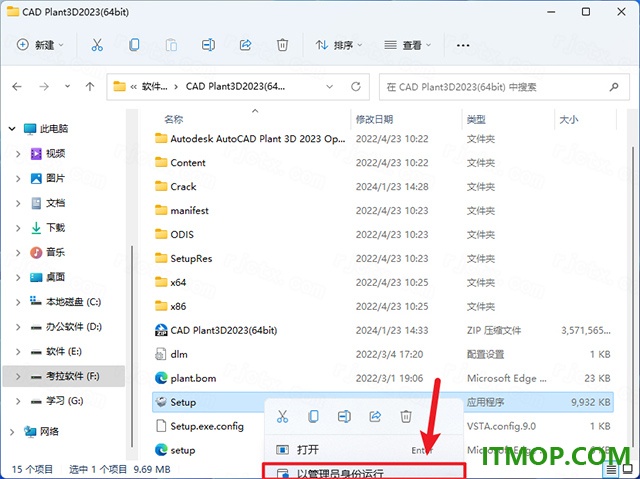The width and height of the screenshot is (640, 479).
Task: Click the Delete trash icon in the toolbar
Action: [x=282, y=45]
